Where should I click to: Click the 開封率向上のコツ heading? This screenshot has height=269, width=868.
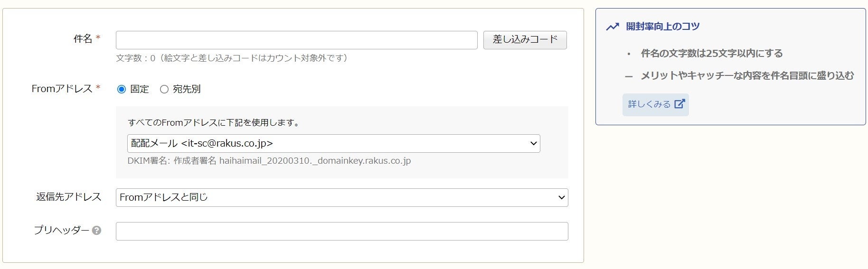(x=662, y=27)
